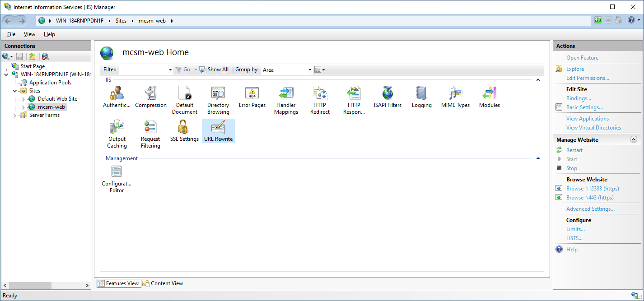Open HSTS configuration link
This screenshot has width=644, height=301.
click(x=574, y=238)
